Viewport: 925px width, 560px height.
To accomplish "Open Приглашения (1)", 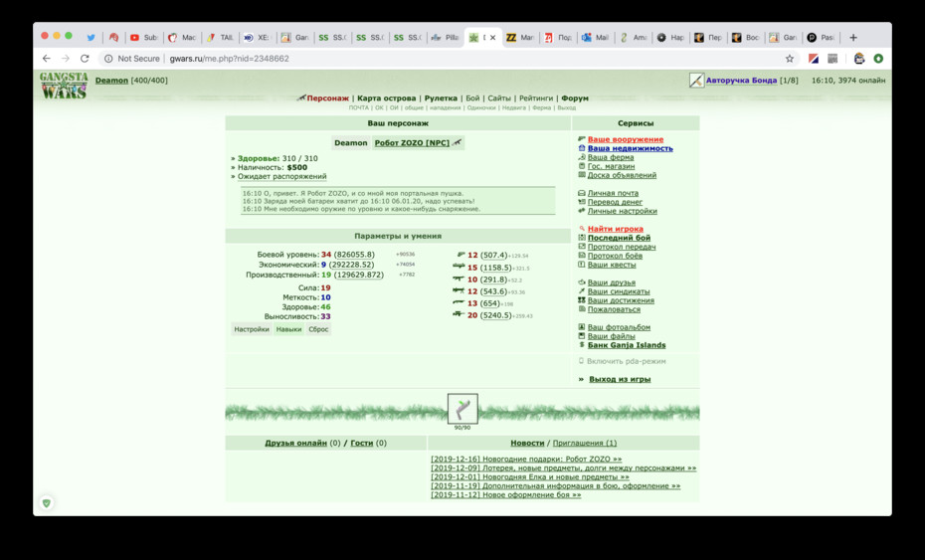I will tap(584, 444).
